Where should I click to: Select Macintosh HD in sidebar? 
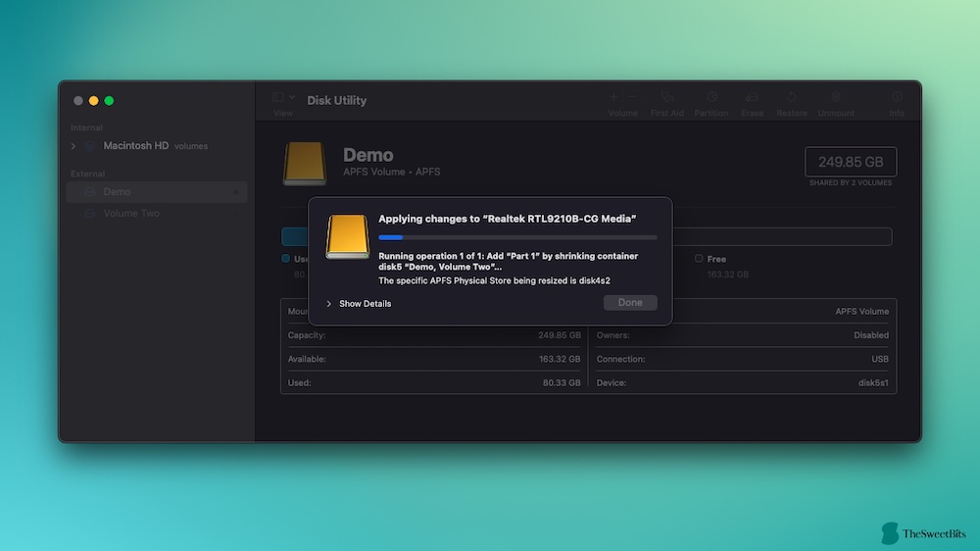click(135, 146)
